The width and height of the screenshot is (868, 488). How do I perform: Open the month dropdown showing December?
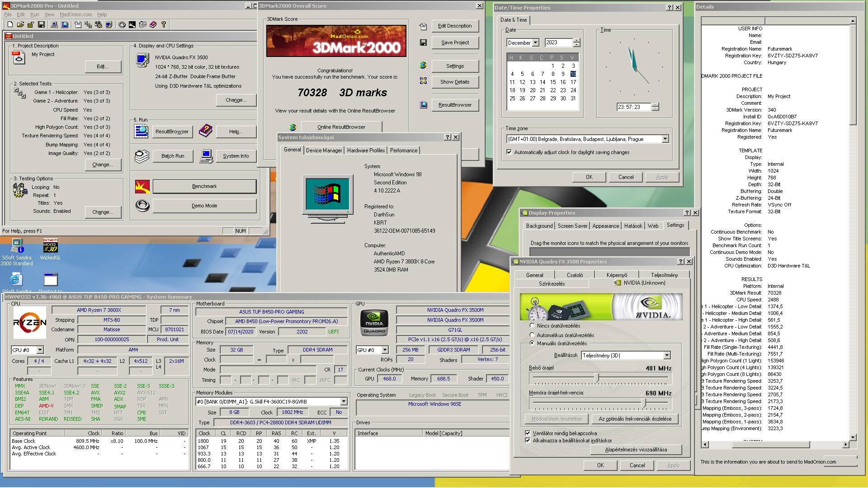(x=536, y=42)
